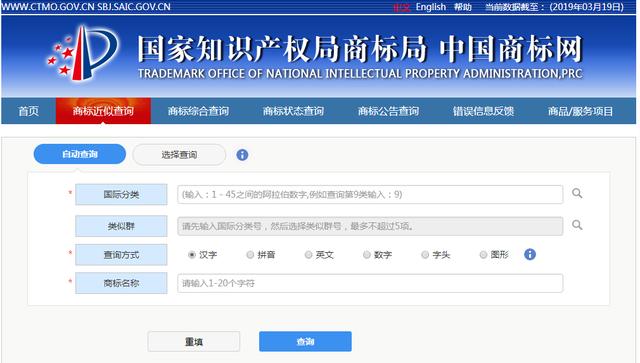This screenshot has width=640, height=363.
Task: Click the 国际分类 label box
Action: (121, 194)
